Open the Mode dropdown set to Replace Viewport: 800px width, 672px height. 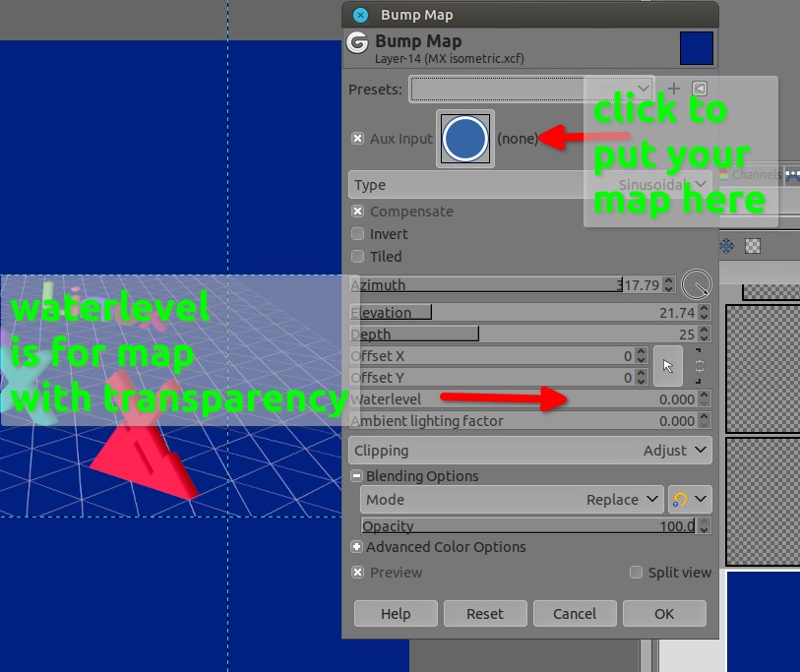coord(512,499)
